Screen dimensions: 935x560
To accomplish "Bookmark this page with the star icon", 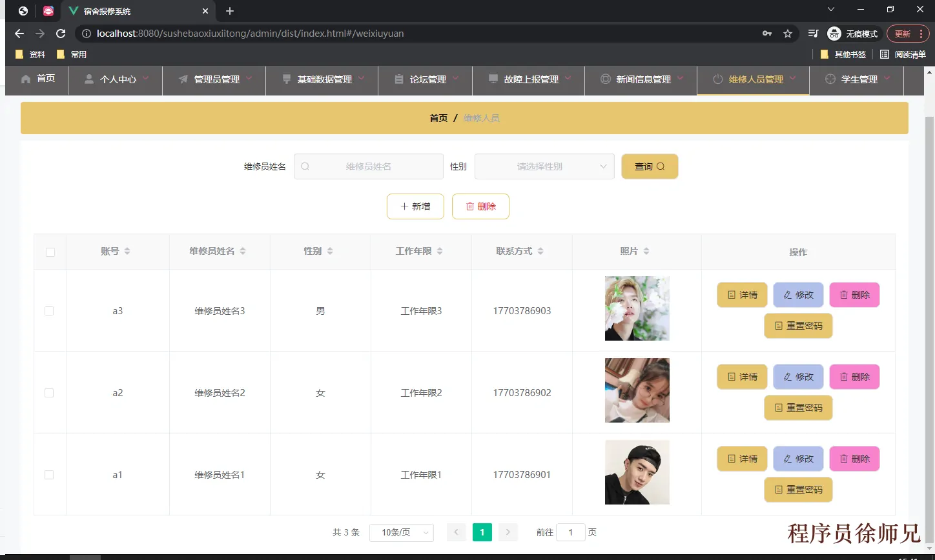I will [788, 34].
